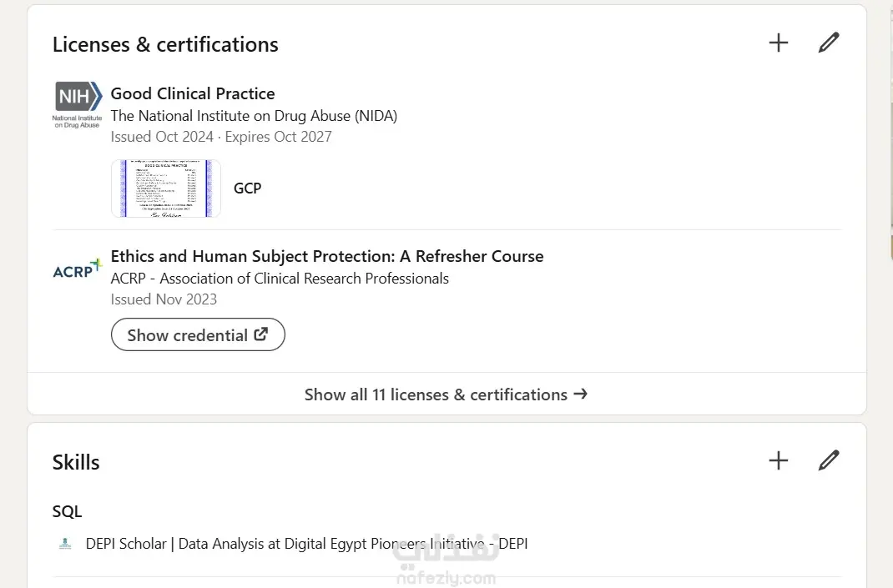The width and height of the screenshot is (893, 588).
Task: Click the ACRP organization logo
Action: tap(77, 269)
